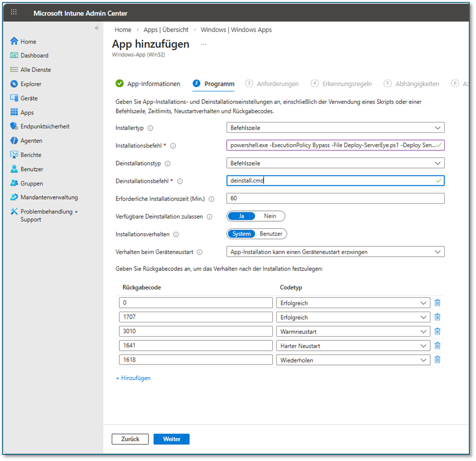
Task: Open the Harter Neustart Codetyp dropdown
Action: pos(353,346)
